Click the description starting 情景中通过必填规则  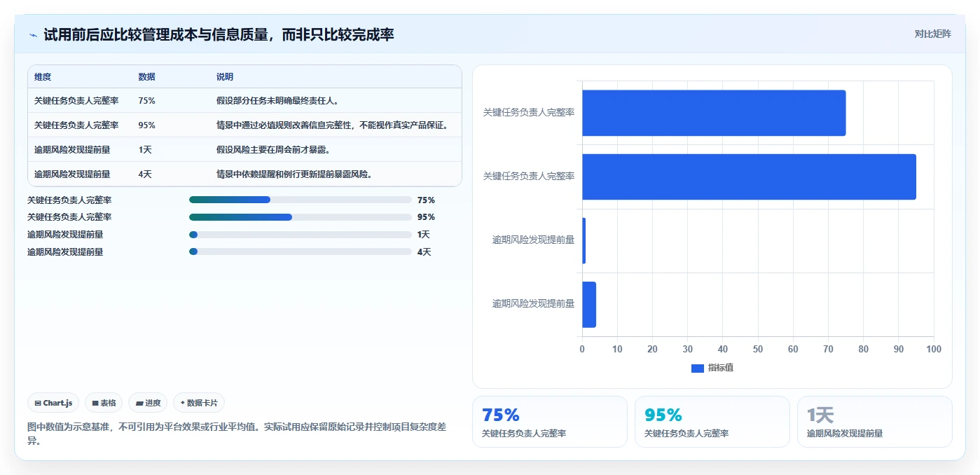pos(332,125)
